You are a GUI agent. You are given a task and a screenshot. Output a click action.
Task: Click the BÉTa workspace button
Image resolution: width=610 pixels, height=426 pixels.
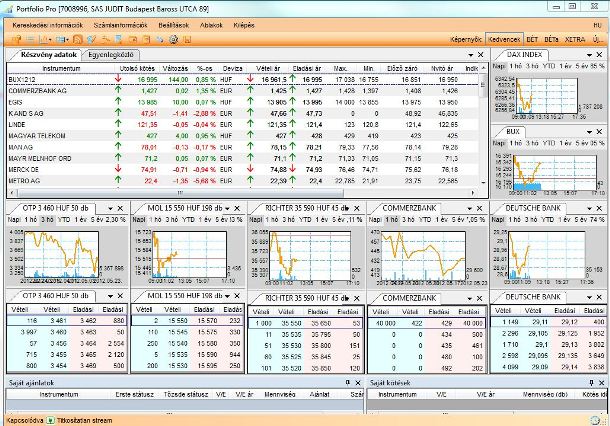point(551,40)
